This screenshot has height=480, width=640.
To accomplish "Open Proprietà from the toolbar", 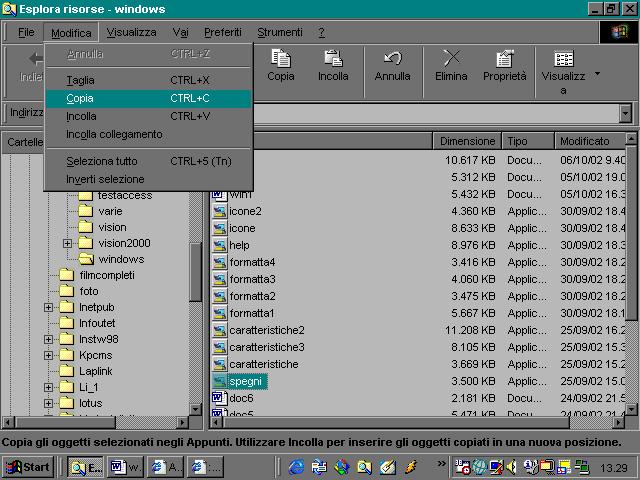I will pos(504,65).
